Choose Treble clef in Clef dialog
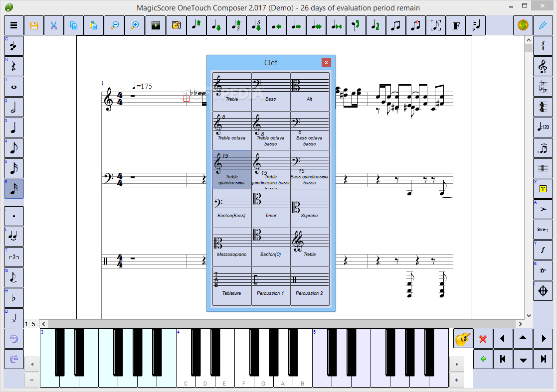The width and height of the screenshot is (557, 392). coord(232,92)
